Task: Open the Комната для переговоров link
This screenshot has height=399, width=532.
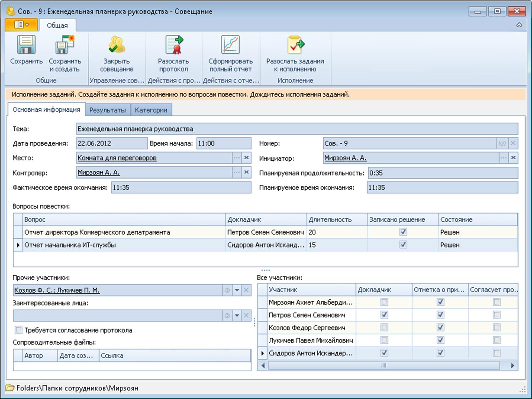Action: click(117, 158)
